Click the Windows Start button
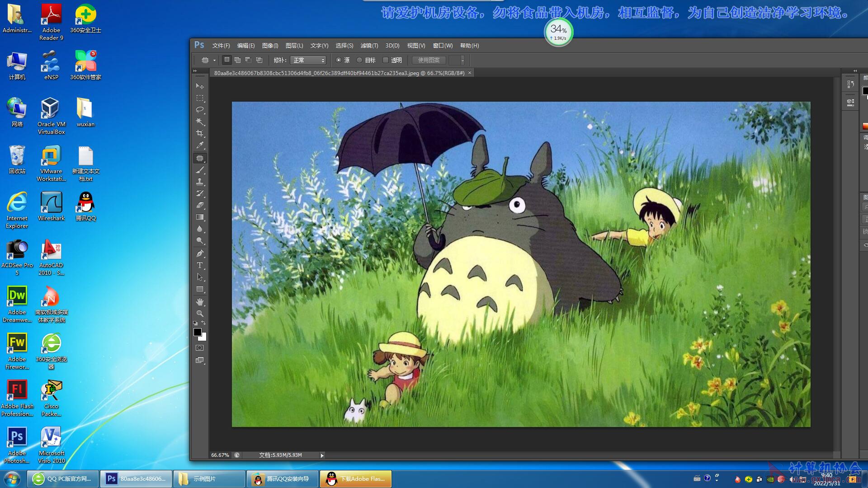This screenshot has height=488, width=868. tap(12, 479)
